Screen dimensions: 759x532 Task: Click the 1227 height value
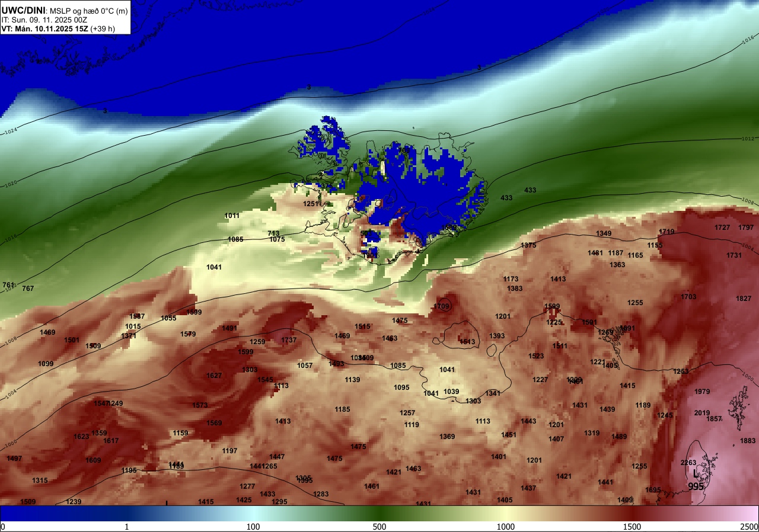(540, 380)
